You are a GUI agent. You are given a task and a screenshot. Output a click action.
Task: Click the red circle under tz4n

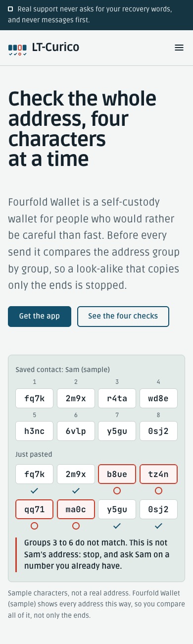pos(158,491)
